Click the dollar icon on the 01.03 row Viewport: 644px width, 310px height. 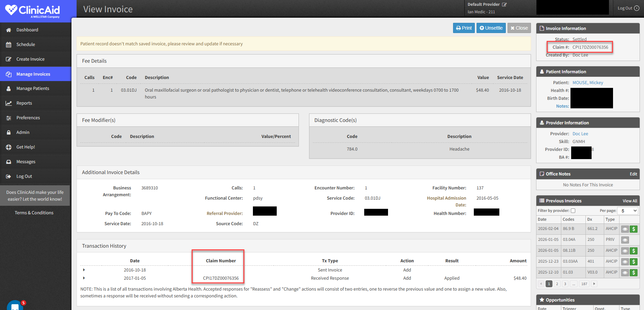pos(634,273)
